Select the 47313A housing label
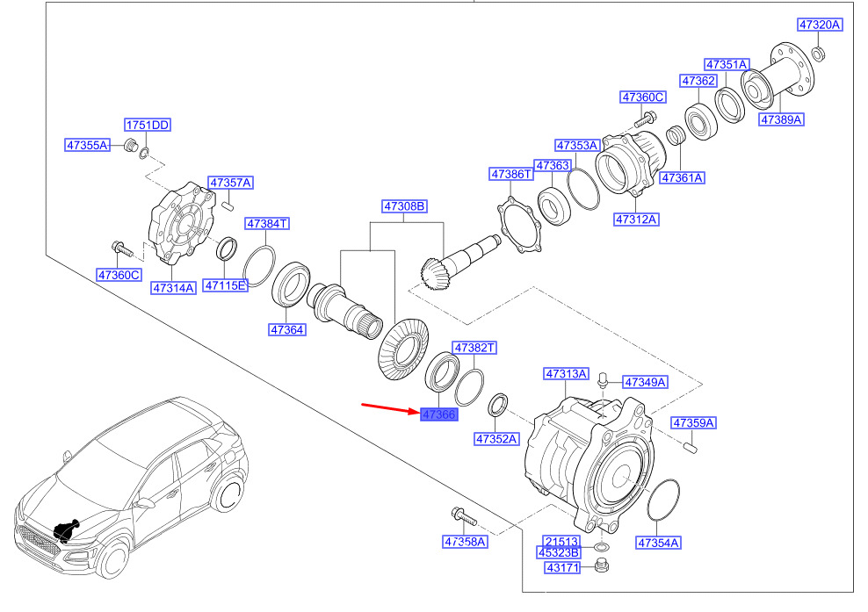 [x=566, y=374]
